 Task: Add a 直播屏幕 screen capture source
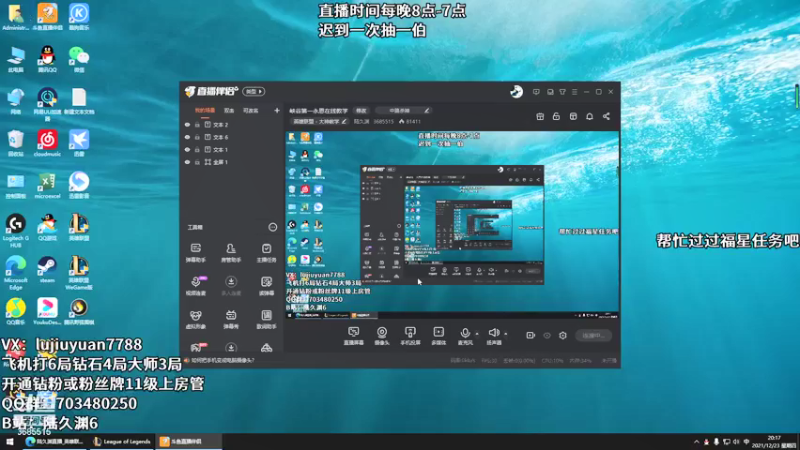coord(353,336)
